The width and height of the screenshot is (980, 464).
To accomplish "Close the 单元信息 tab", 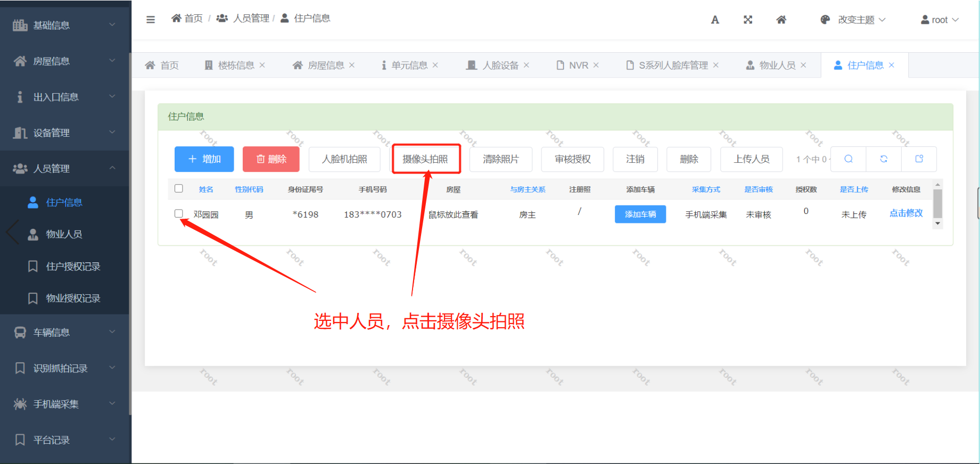I will tap(435, 65).
